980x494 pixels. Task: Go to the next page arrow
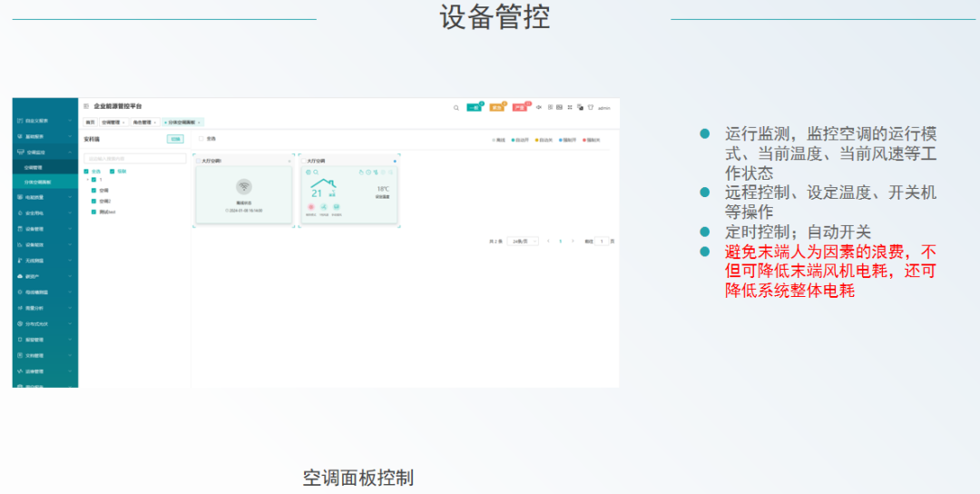pyautogui.click(x=573, y=241)
